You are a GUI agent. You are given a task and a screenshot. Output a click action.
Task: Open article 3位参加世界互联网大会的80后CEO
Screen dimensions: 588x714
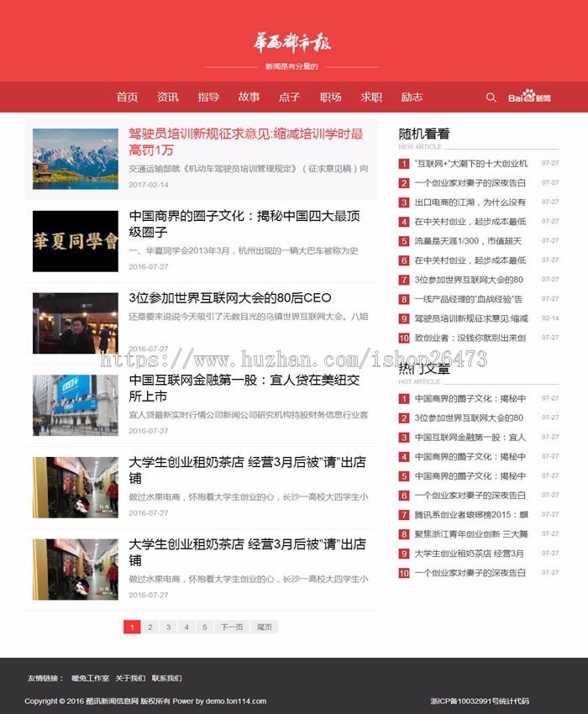click(230, 298)
